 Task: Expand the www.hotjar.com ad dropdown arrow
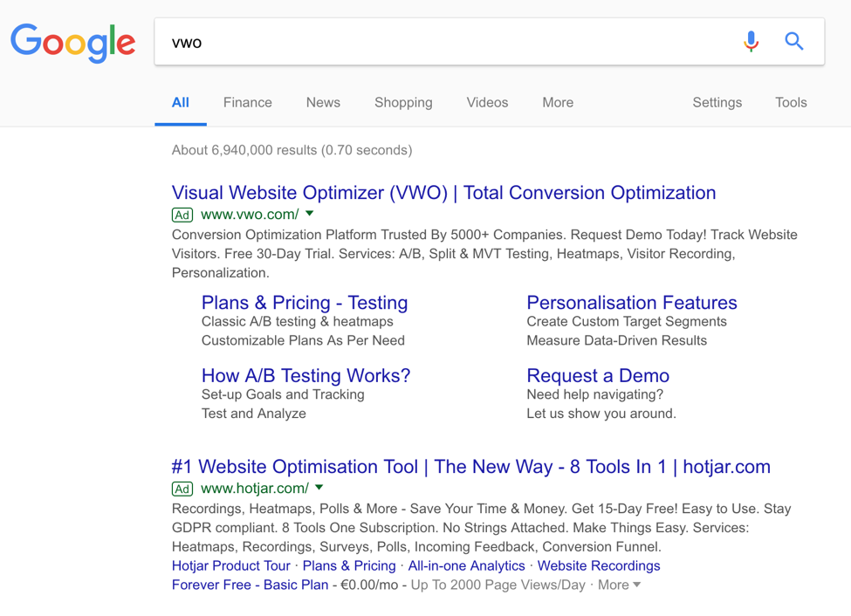pos(319,488)
